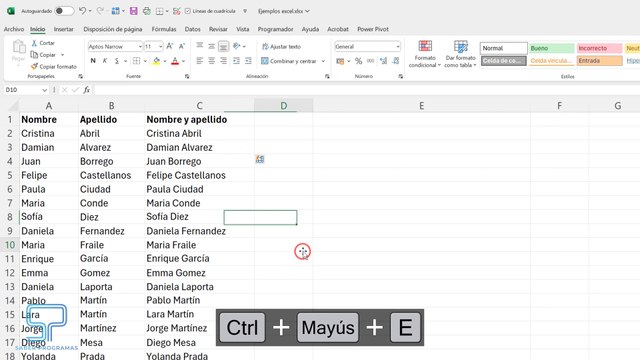
Task: Apply Bueno cell style
Action: [551, 48]
